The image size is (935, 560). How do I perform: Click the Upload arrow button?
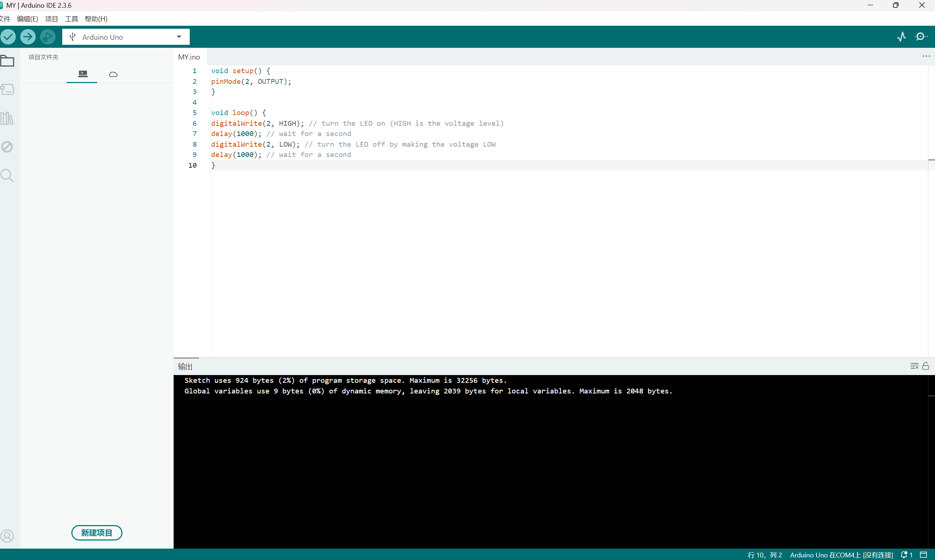(28, 37)
